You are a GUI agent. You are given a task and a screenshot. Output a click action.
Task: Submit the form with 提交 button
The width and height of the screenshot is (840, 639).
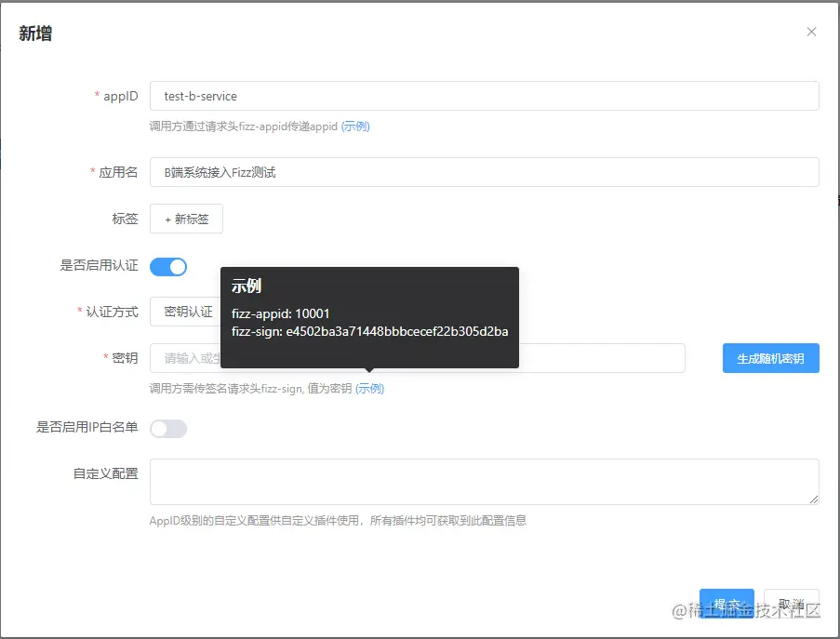727,603
